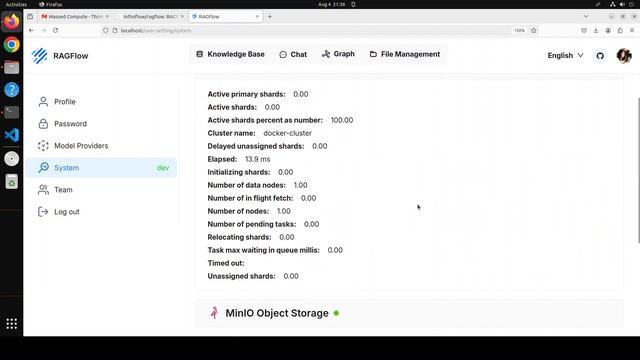The height and width of the screenshot is (360, 640).
Task: Launch Chrome from the dock
Action: (11, 44)
